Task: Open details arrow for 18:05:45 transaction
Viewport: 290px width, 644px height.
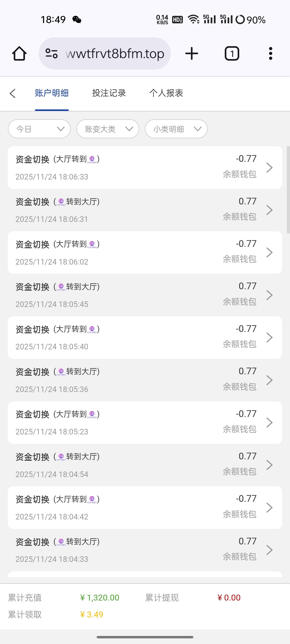Action: [x=269, y=295]
